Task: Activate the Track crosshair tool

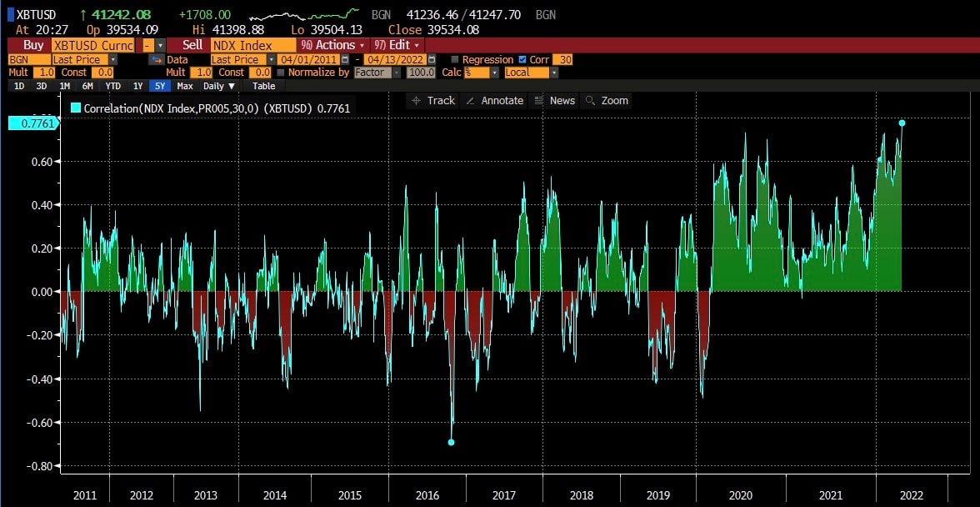Action: (x=432, y=100)
